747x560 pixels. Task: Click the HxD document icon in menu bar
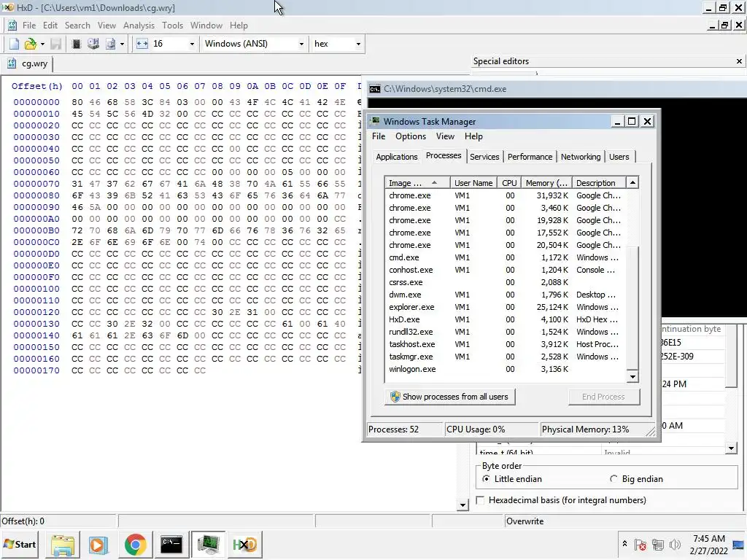[x=12, y=26]
